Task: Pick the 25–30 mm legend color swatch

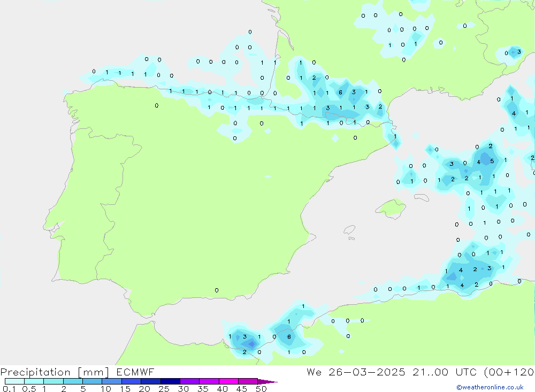Action: [x=170, y=381]
